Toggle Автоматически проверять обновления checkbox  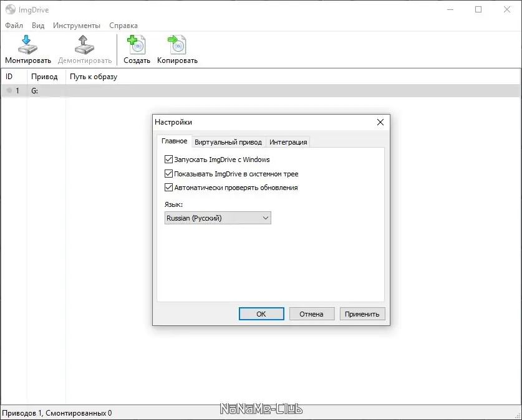(x=168, y=188)
